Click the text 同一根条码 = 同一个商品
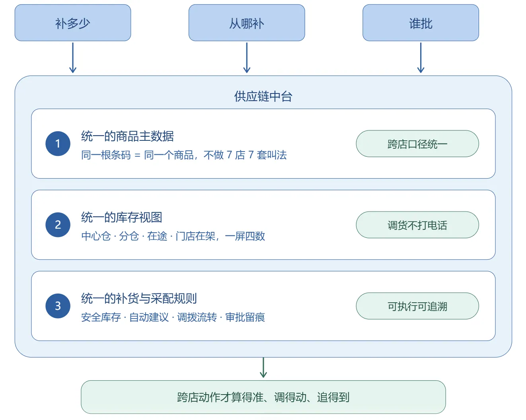This screenshot has height=420, width=526. coord(137,155)
